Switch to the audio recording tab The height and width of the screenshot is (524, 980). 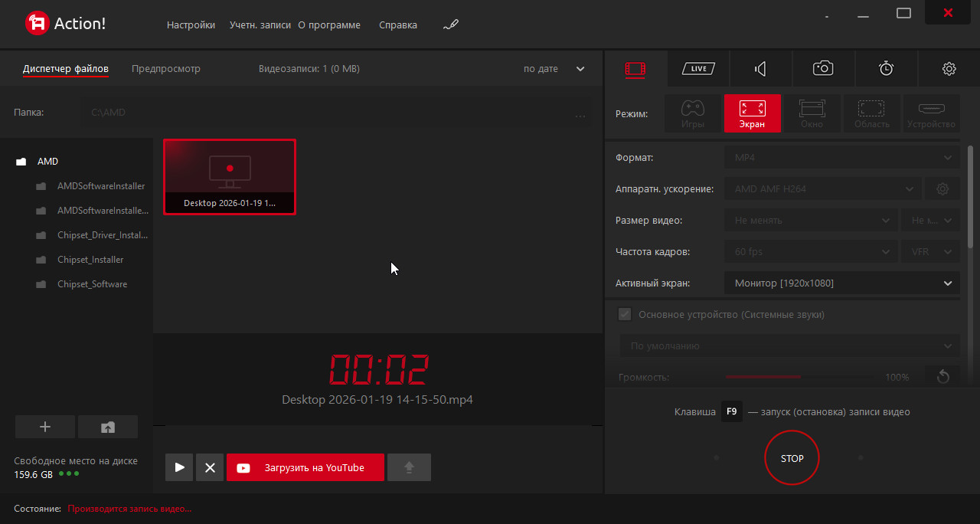[x=760, y=69]
